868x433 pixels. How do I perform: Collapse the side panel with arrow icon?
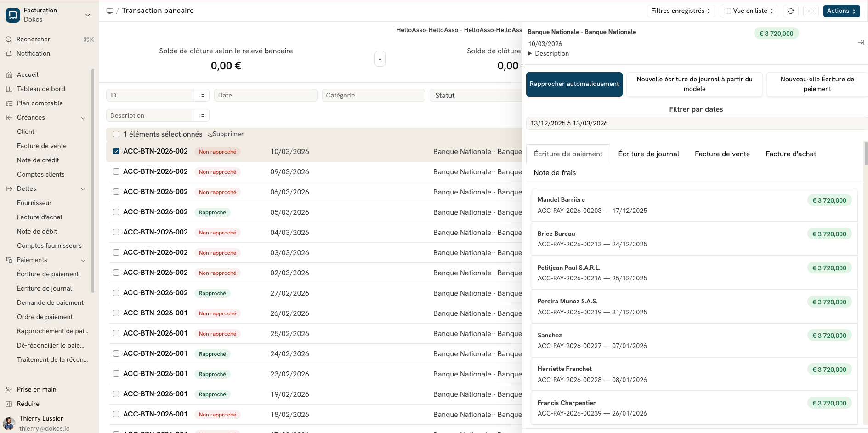point(861,42)
